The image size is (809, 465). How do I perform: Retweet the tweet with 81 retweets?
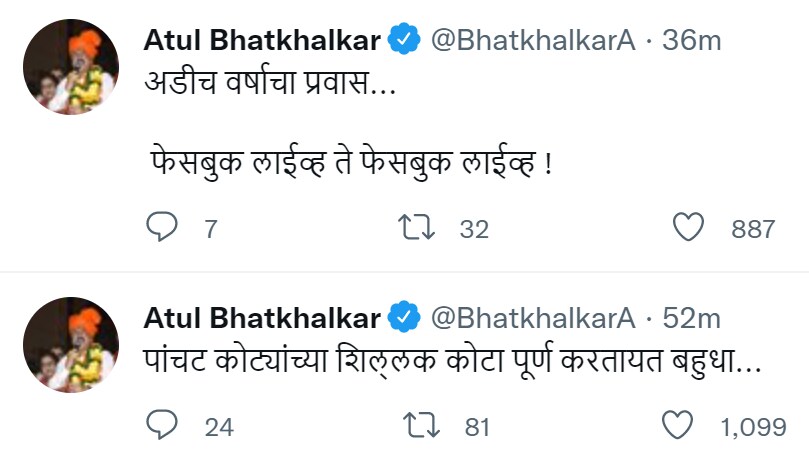421,425
